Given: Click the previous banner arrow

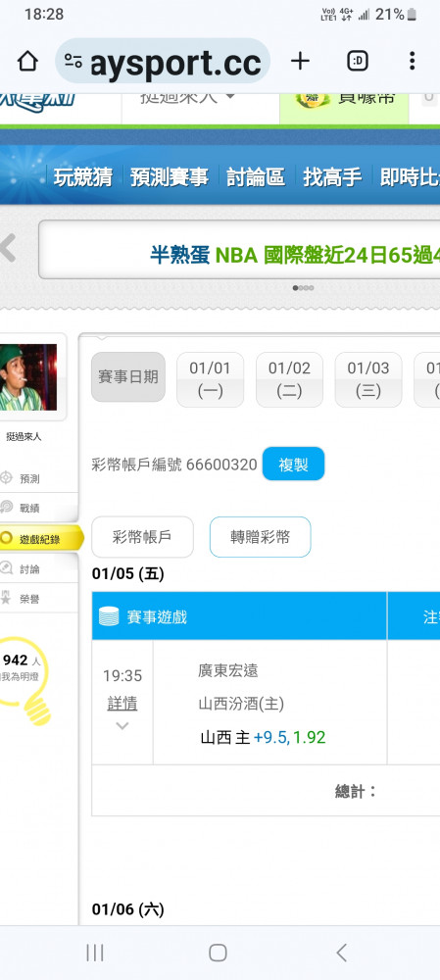Looking at the screenshot, I should click(x=8, y=248).
